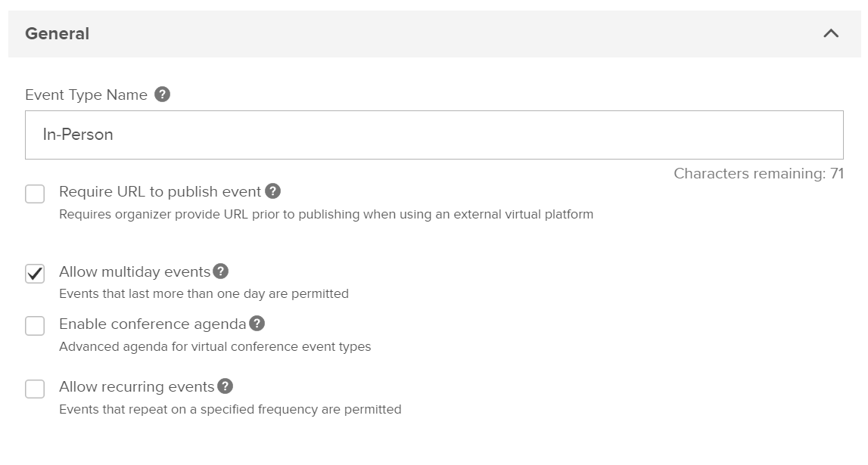The image size is (868, 465).
Task: Enable Require URL to publish event checkbox
Action: [35, 194]
